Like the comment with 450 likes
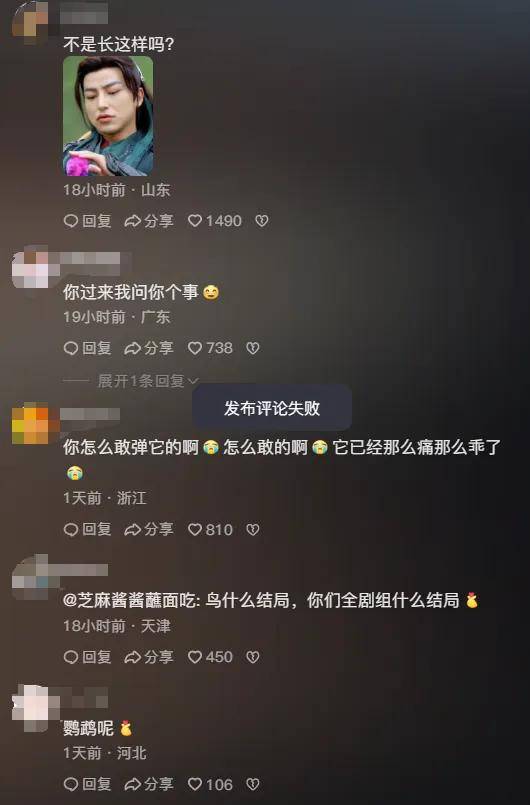 210,657
